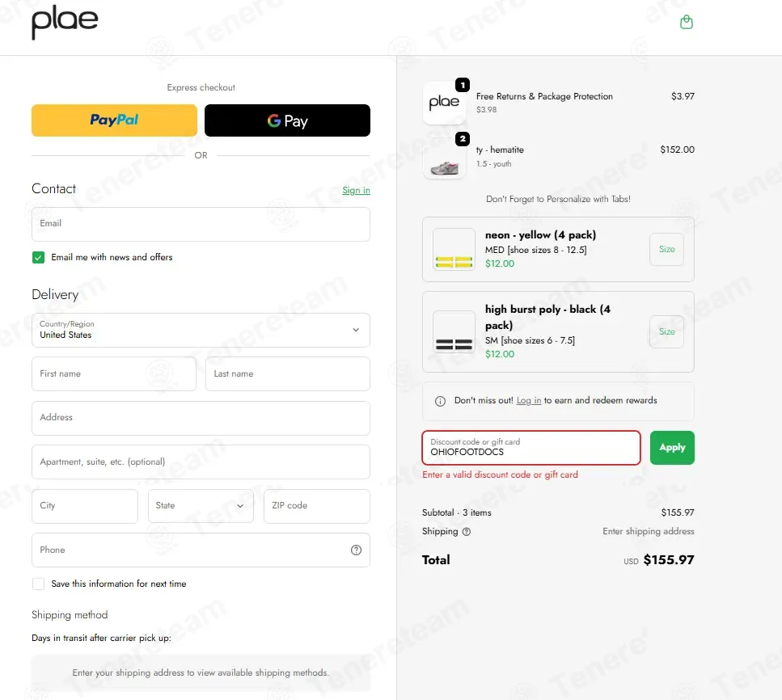Open the plae package protection thumbnail
This screenshot has height=700, width=782.
[444, 103]
